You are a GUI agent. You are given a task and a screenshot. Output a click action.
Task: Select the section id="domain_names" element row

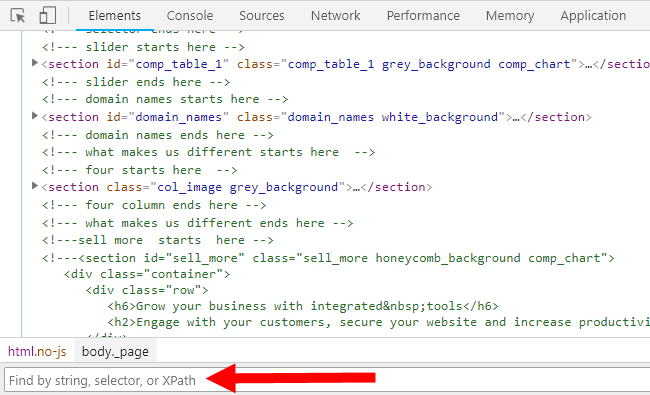tap(316, 117)
